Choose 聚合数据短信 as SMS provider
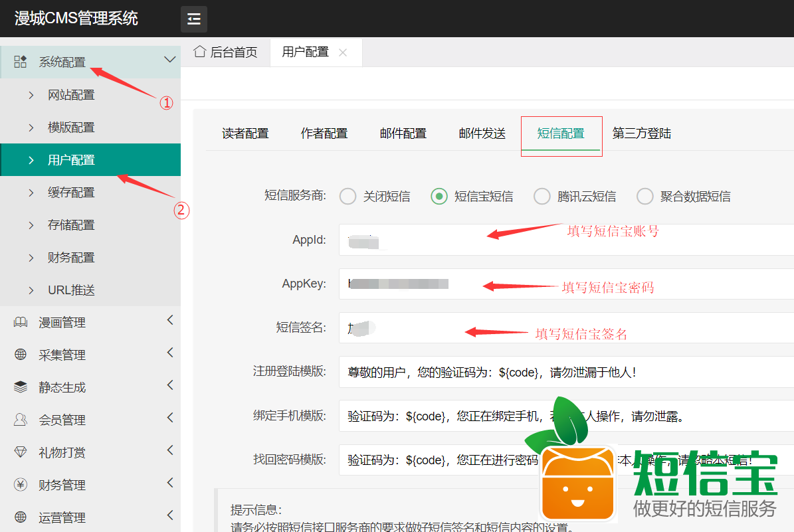Image resolution: width=794 pixels, height=532 pixels. (x=645, y=197)
